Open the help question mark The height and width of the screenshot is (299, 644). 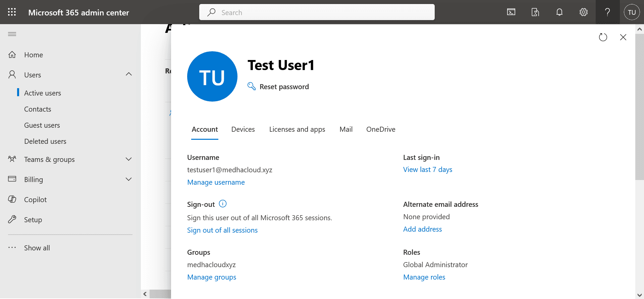click(607, 12)
